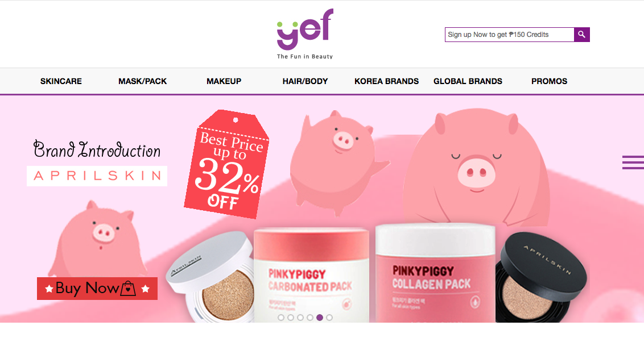Expand the KOREA BRANDS menu
Image resolution: width=644 pixels, height=338 pixels.
pos(386,81)
